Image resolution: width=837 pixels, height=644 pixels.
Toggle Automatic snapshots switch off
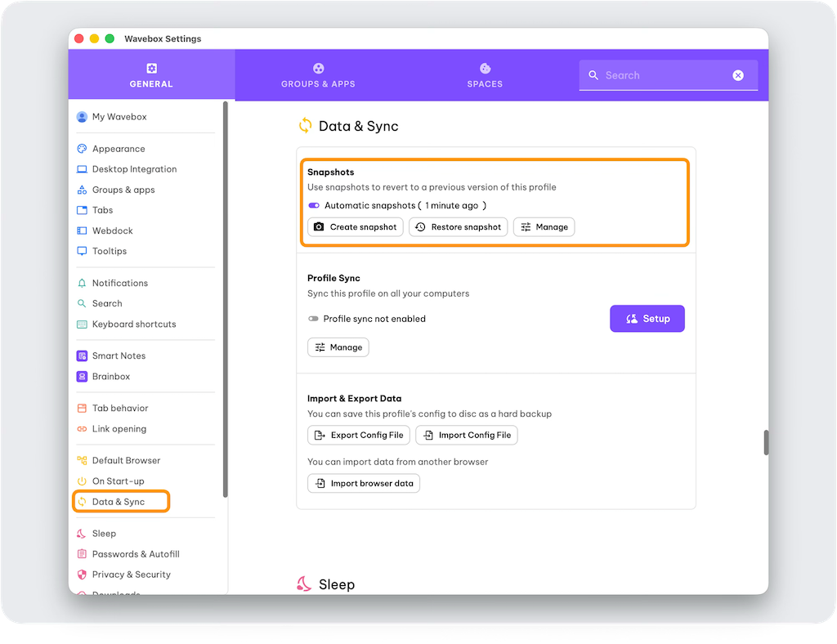click(x=314, y=206)
